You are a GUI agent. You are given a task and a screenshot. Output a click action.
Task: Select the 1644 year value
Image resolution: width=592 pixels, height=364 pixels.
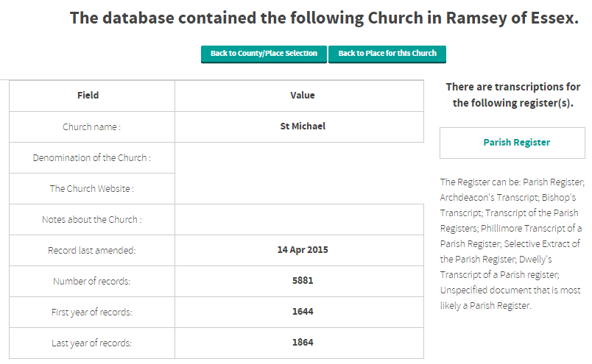[303, 312]
